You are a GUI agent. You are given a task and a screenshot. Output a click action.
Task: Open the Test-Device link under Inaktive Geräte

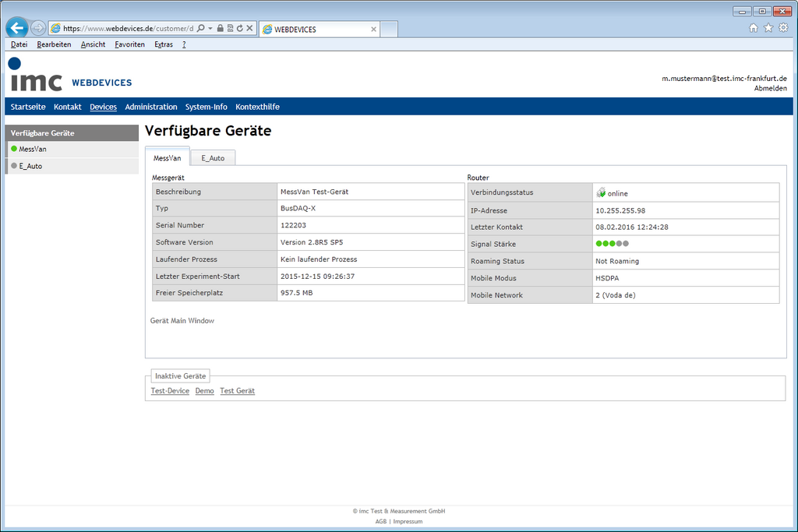tap(170, 390)
